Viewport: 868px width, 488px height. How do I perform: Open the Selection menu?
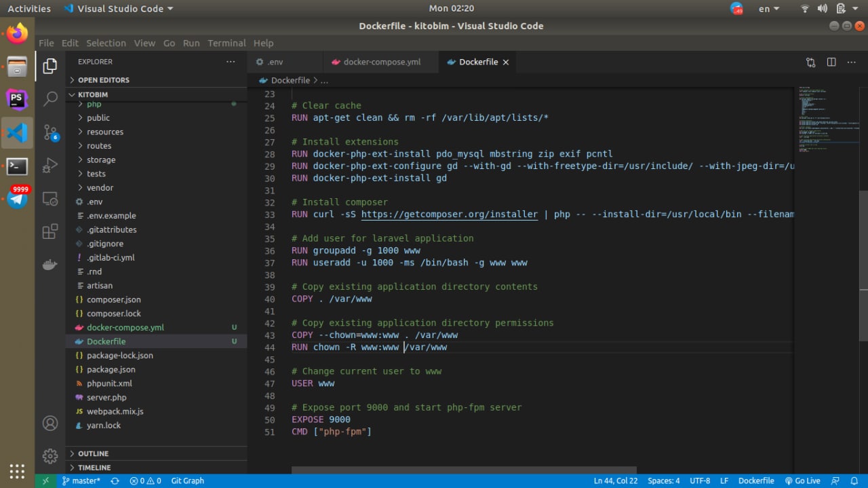[106, 43]
